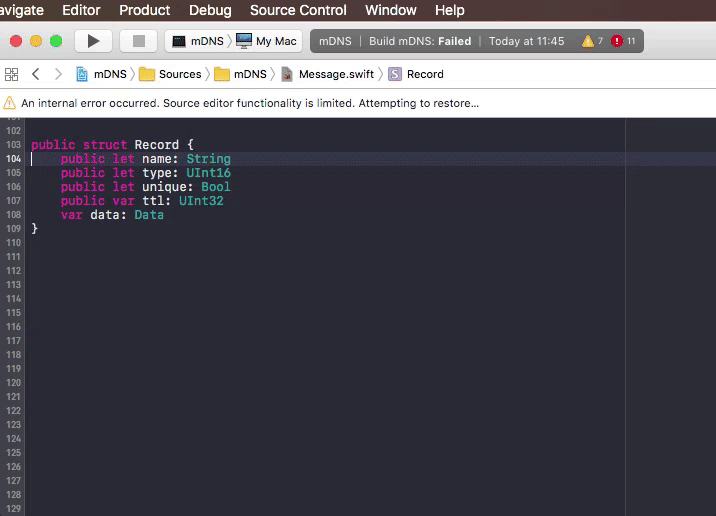
Task: Click the internal error warning icon
Action: [10, 103]
